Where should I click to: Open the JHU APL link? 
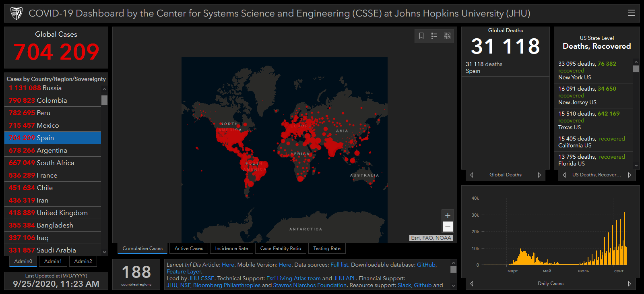(x=345, y=278)
